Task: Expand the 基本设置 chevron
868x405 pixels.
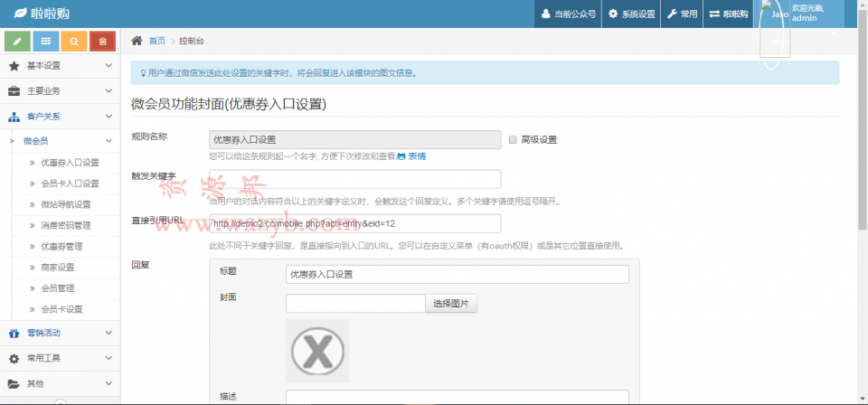Action: [x=108, y=66]
